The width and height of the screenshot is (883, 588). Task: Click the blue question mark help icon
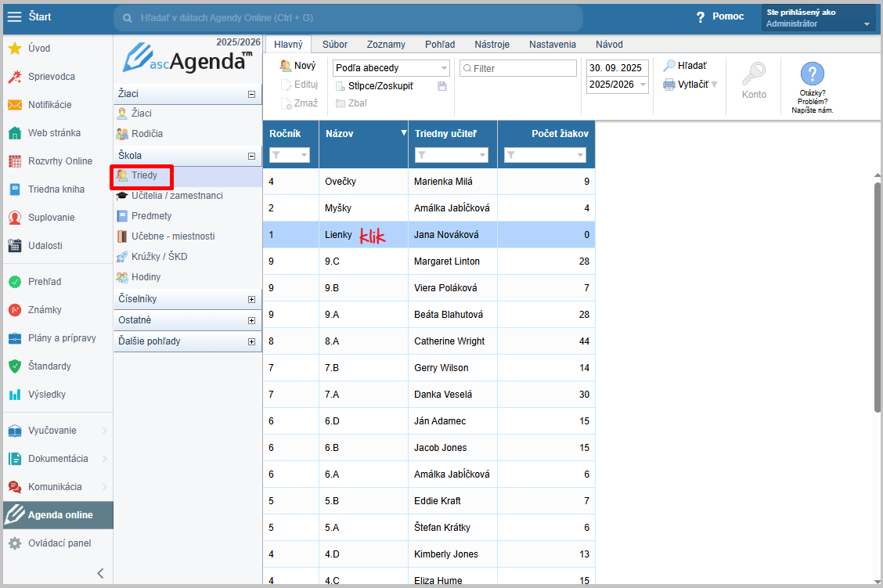(812, 74)
